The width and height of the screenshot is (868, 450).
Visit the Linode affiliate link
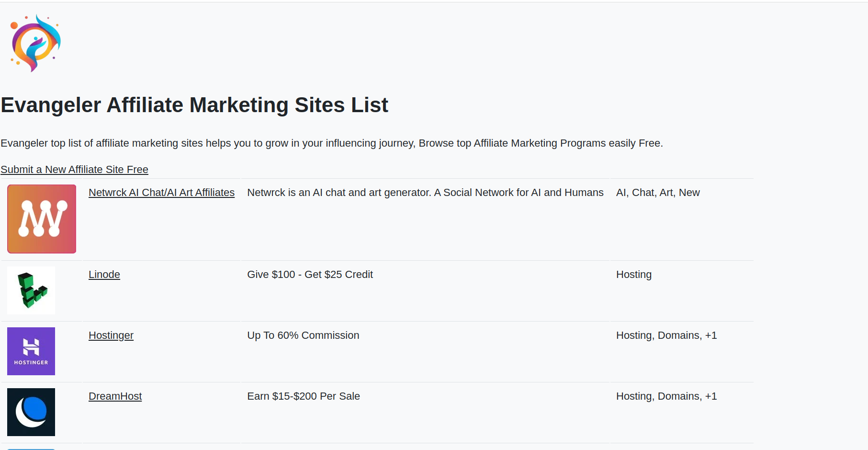[104, 275]
